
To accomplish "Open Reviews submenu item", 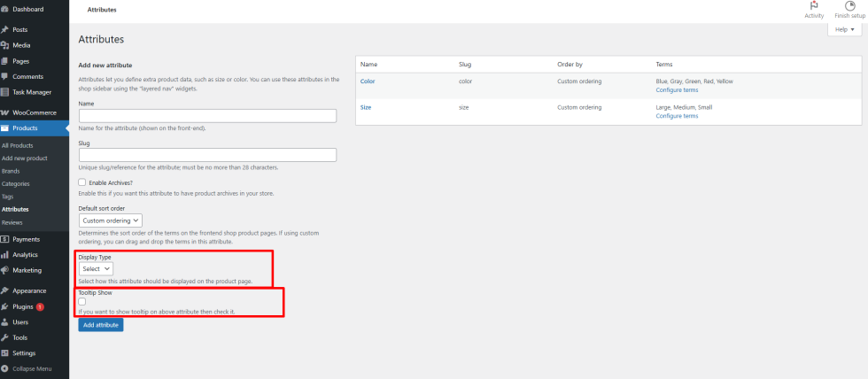I will coord(12,222).
